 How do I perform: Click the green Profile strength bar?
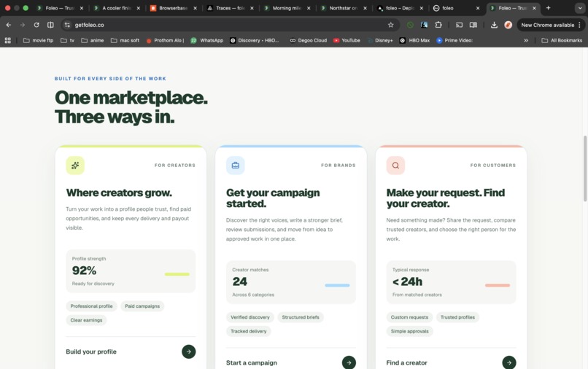click(177, 274)
